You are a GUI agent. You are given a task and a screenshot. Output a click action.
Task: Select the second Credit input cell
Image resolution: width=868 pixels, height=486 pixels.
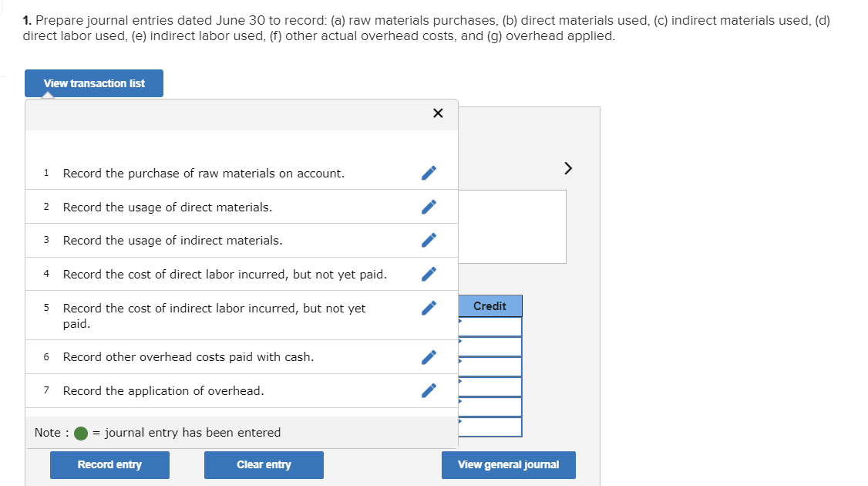(490, 346)
